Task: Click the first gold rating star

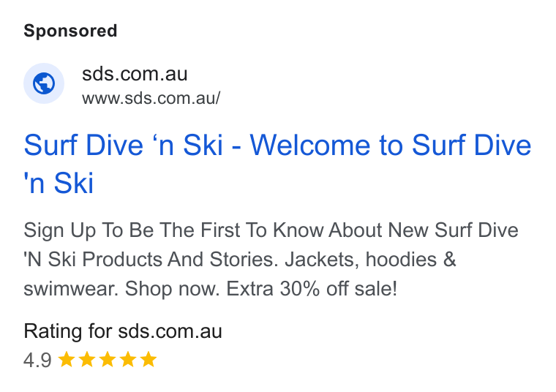Action: (67, 359)
